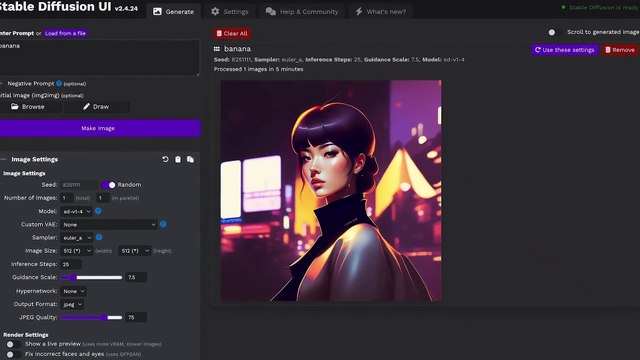
Task: Click the reset icon in Image Settings header
Action: click(x=165, y=159)
